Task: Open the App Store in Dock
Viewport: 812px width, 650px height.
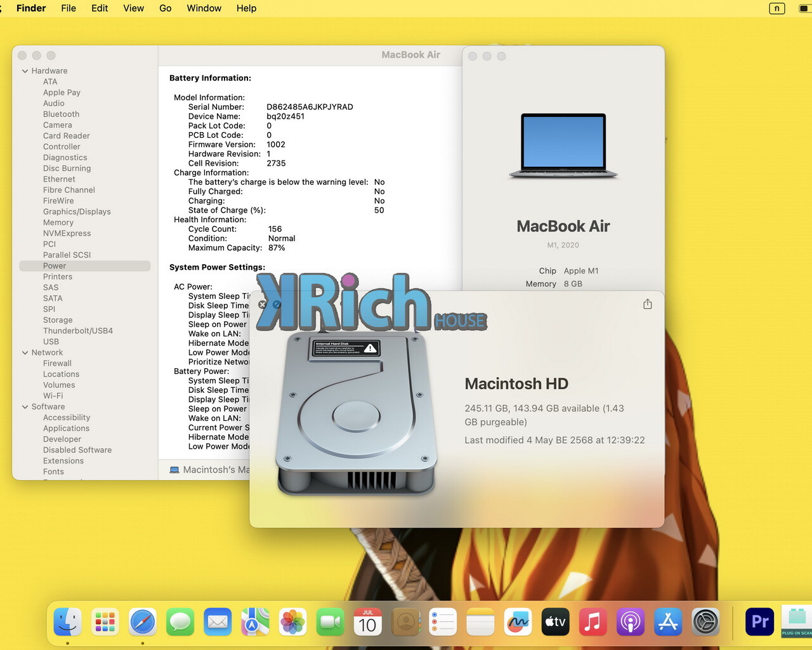Action: point(668,622)
